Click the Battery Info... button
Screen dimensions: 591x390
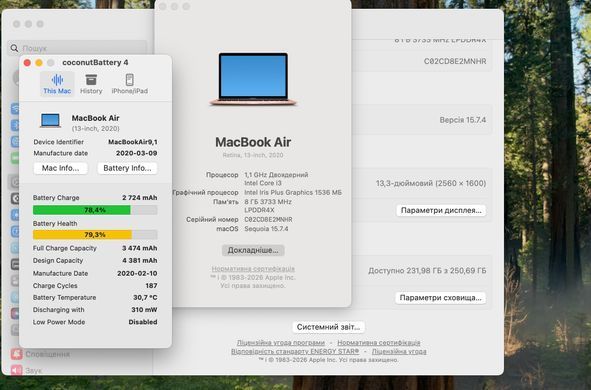pyautogui.click(x=127, y=168)
